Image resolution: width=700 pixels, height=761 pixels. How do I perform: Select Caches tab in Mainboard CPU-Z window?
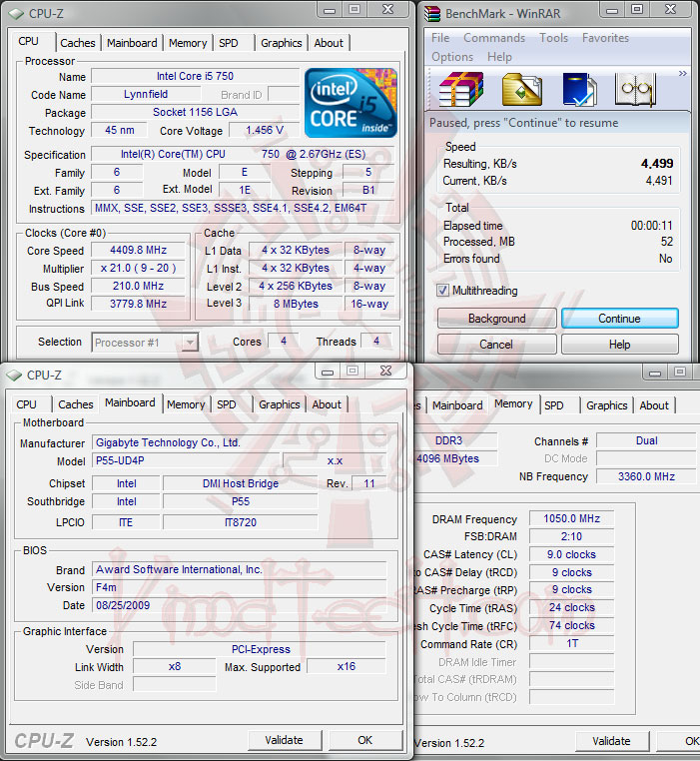76,404
